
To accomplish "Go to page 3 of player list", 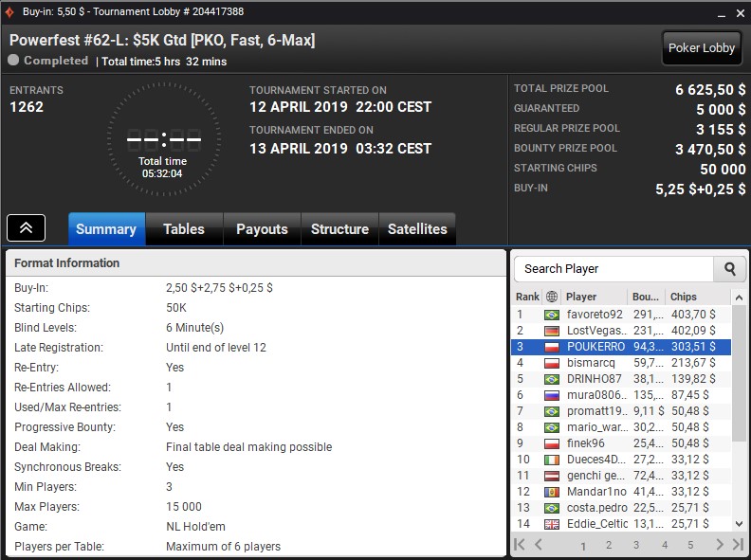I will point(636,546).
